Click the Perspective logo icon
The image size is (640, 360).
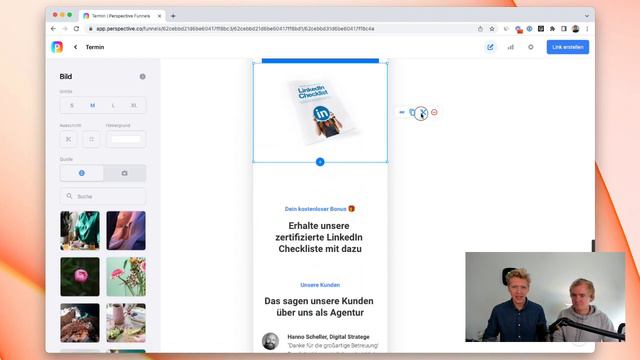pos(57,47)
